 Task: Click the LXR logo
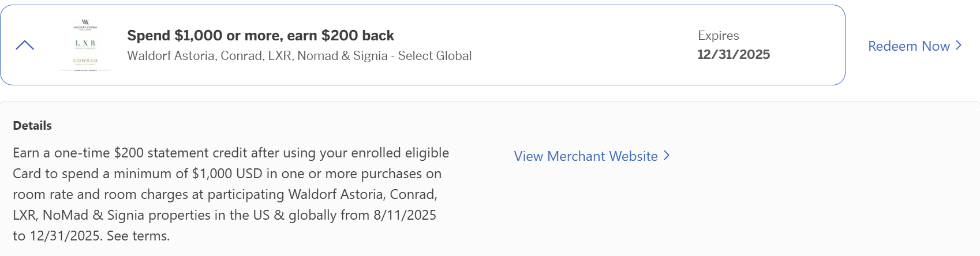85,44
